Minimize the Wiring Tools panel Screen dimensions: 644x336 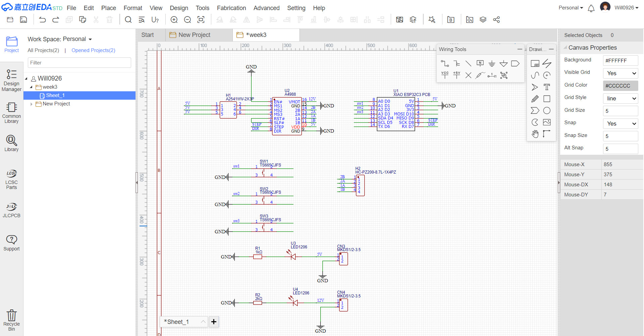(520, 49)
